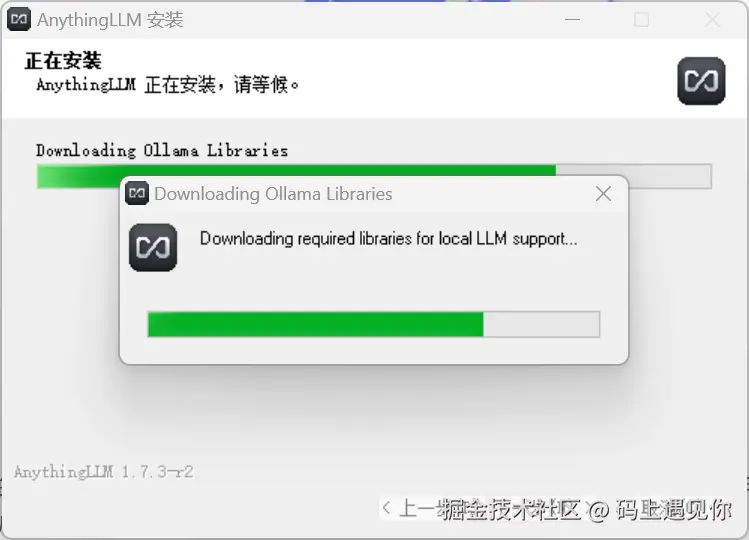Click the version label AnythingLLM 1.7.3-r2
Screen dimensions: 749x540
pos(104,472)
